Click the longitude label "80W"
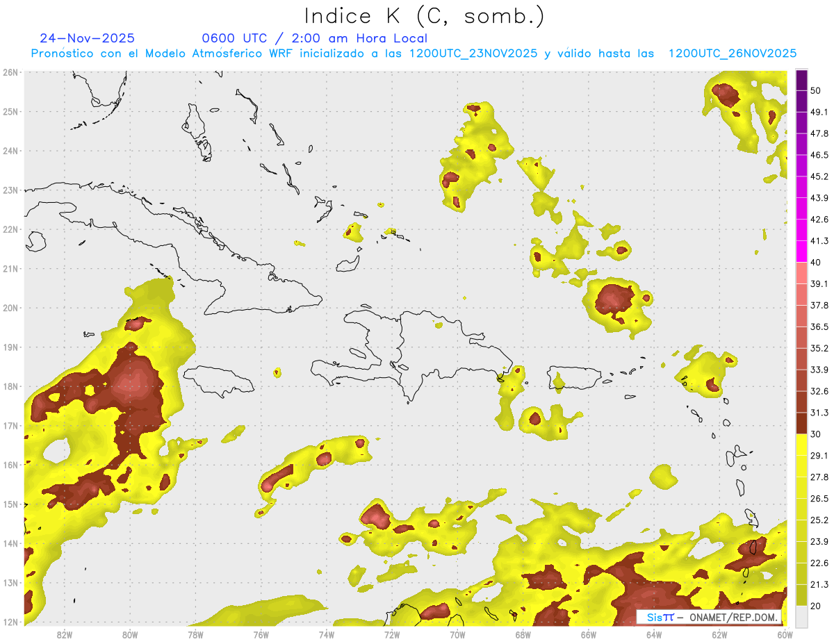834x644 pixels. (x=130, y=634)
